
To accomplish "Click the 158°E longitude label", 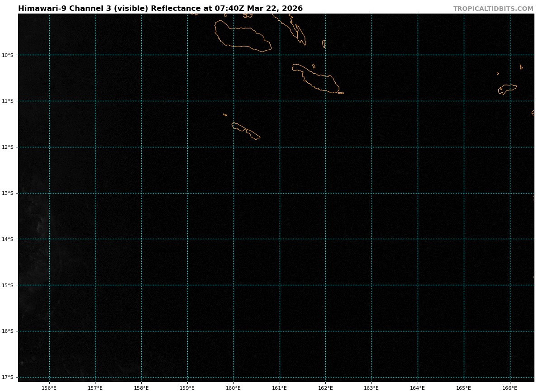I will click(141, 387).
